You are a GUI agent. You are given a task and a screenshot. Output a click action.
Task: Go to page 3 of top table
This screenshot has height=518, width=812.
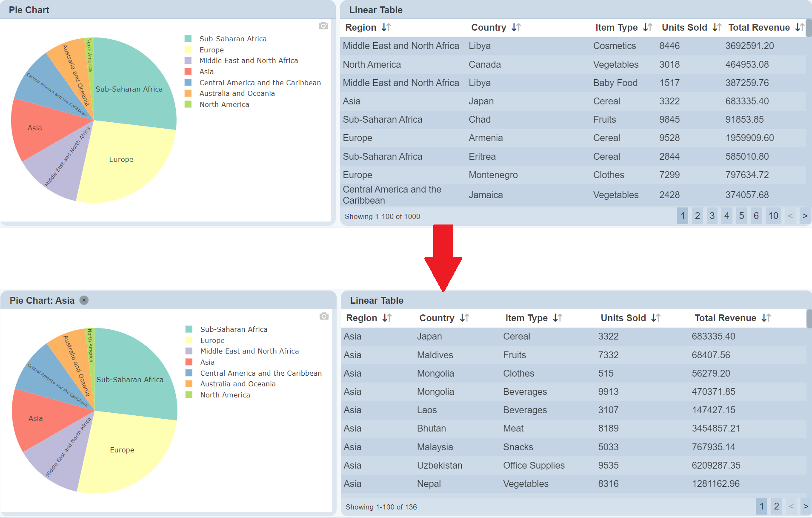712,216
